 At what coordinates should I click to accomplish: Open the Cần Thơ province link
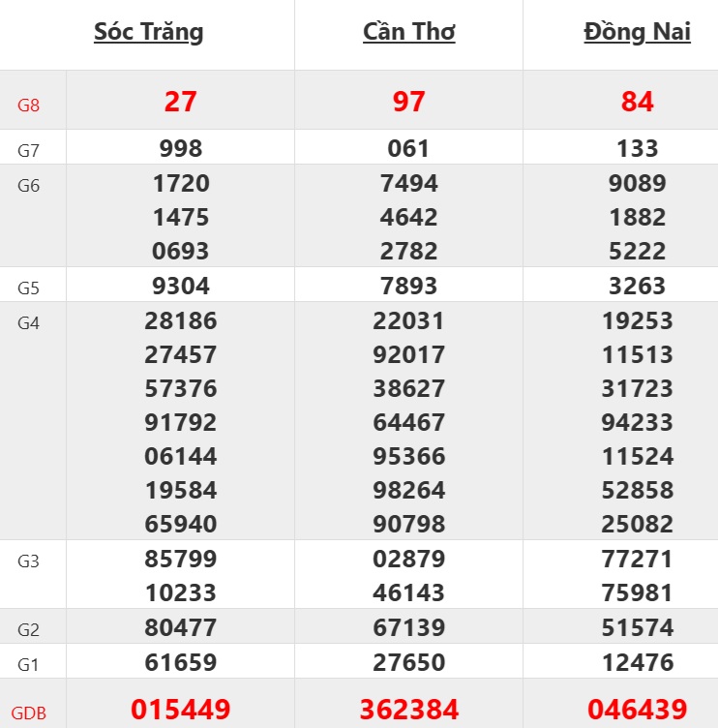(409, 32)
